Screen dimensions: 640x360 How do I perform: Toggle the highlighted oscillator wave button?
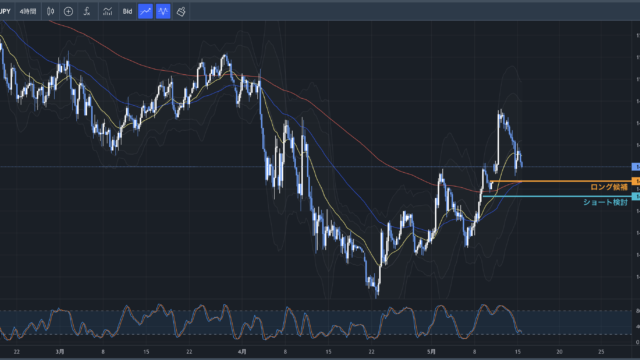(163, 11)
